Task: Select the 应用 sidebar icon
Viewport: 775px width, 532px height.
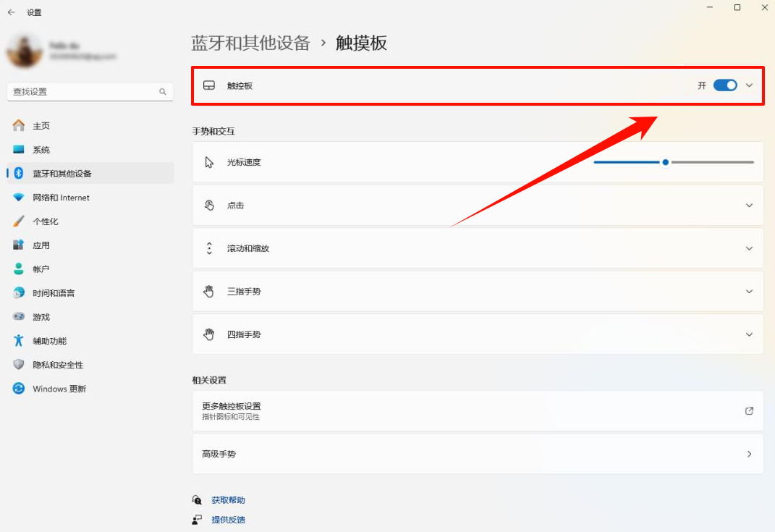Action: coord(19,245)
